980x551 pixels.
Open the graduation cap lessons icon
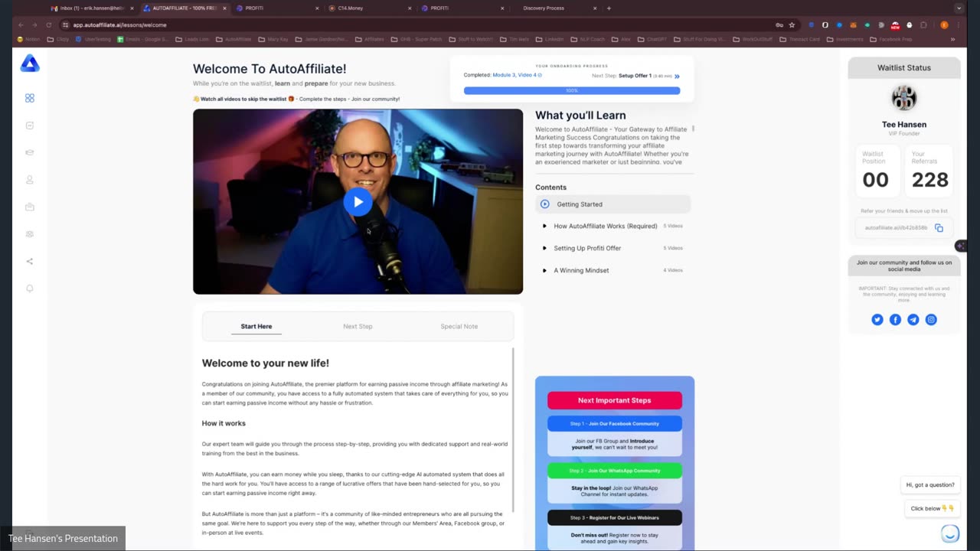(30, 152)
